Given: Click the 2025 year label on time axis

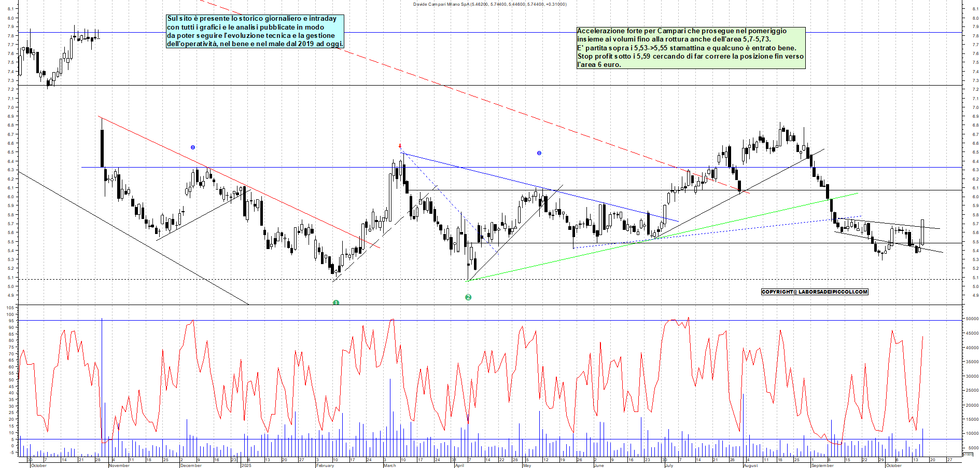Looking at the screenshot, I should pos(246,465).
